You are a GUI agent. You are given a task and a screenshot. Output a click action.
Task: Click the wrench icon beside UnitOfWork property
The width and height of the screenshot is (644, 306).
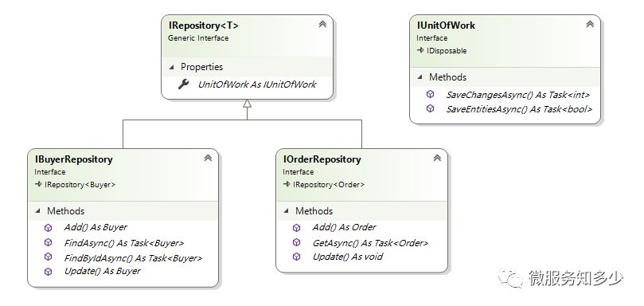183,84
